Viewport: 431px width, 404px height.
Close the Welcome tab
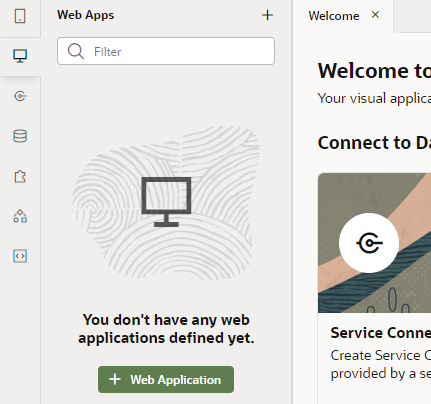click(375, 15)
